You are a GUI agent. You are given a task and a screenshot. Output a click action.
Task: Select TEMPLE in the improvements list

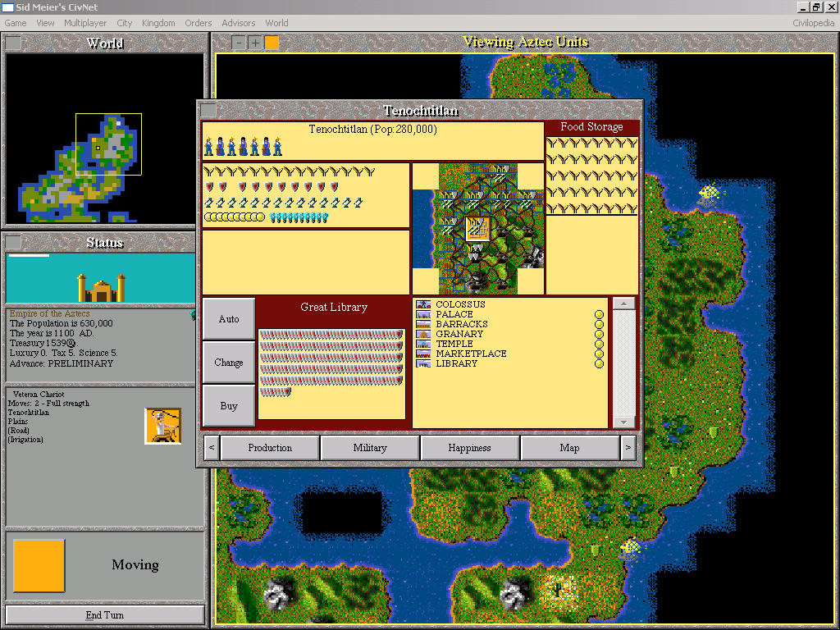click(x=454, y=344)
